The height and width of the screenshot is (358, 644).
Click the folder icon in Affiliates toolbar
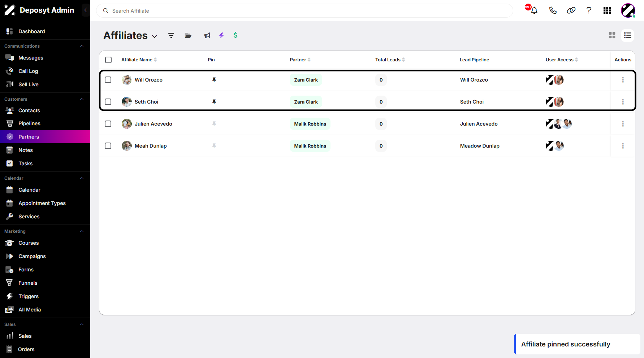(x=188, y=35)
